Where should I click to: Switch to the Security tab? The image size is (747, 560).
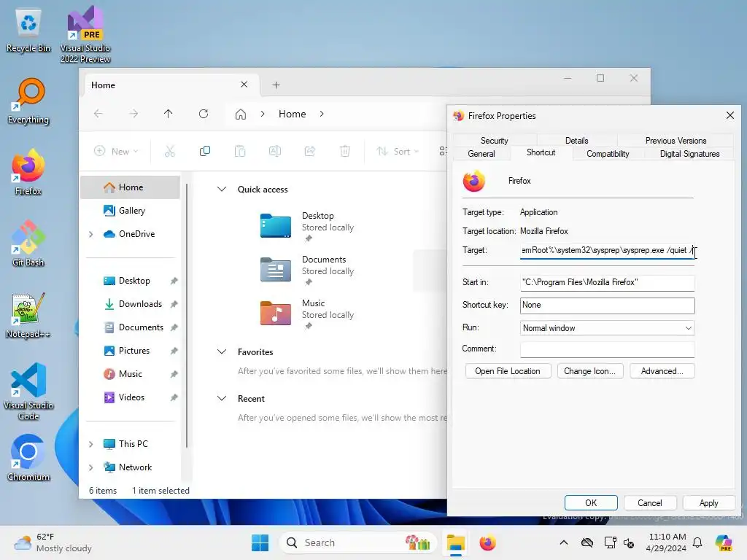click(x=494, y=141)
